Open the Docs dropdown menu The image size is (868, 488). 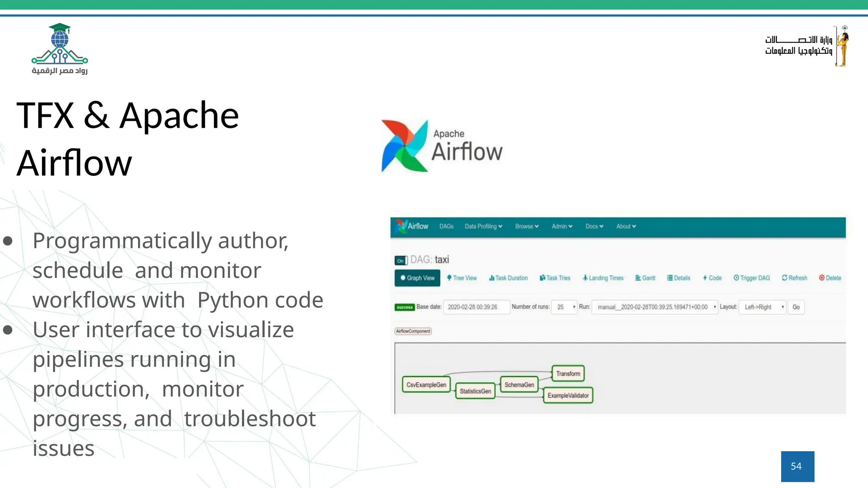[594, 226]
